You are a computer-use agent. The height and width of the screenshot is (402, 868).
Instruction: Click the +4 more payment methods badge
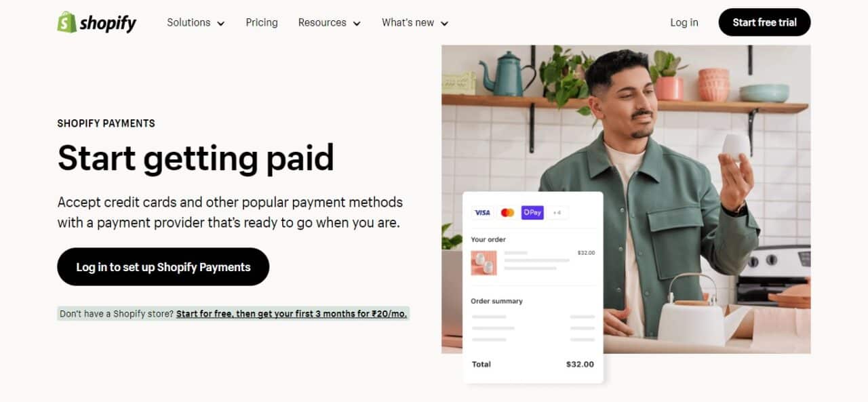[557, 213]
